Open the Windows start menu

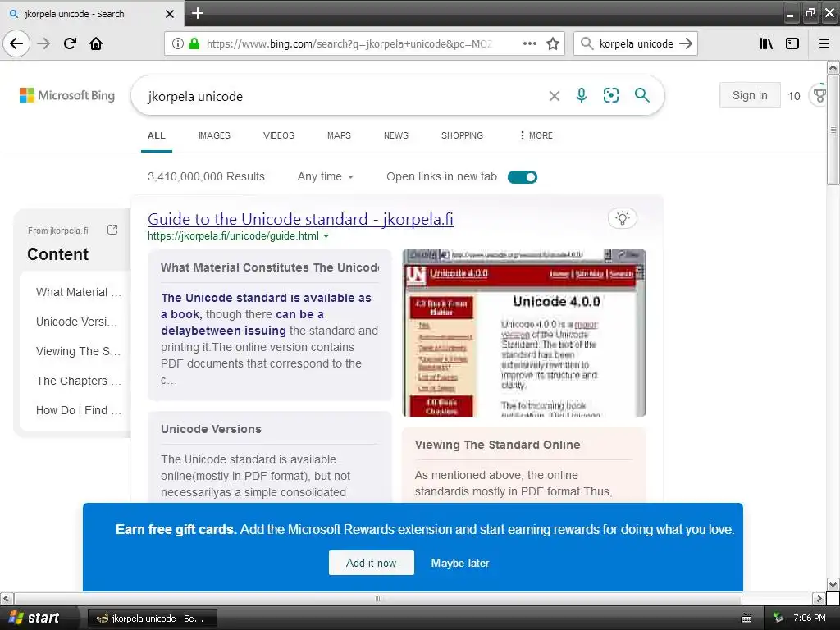(36, 618)
